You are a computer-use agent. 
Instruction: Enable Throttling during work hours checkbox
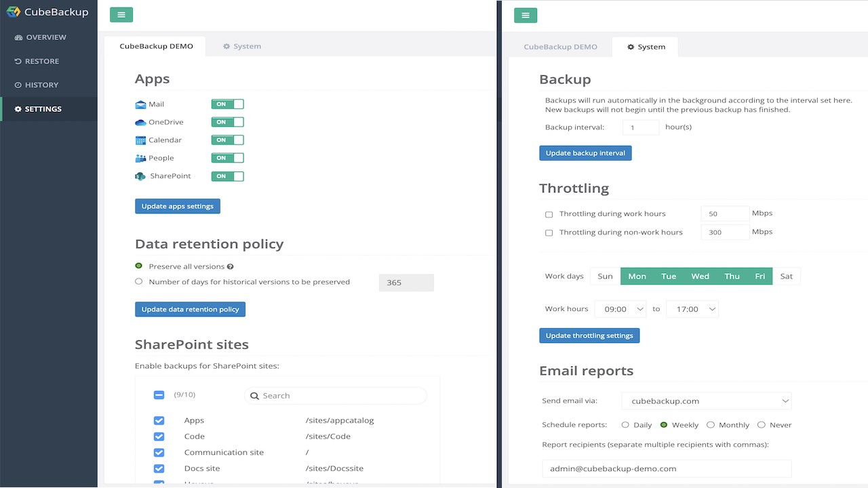coord(549,215)
